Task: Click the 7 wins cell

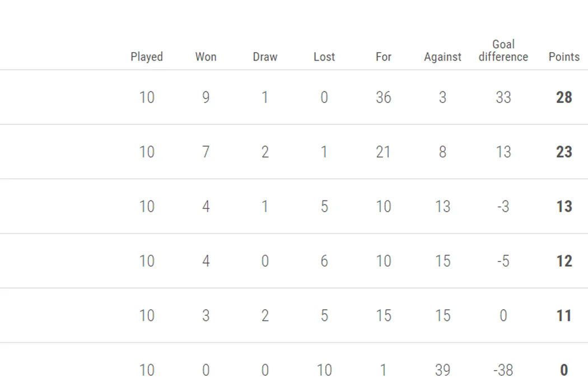Action: (x=206, y=152)
